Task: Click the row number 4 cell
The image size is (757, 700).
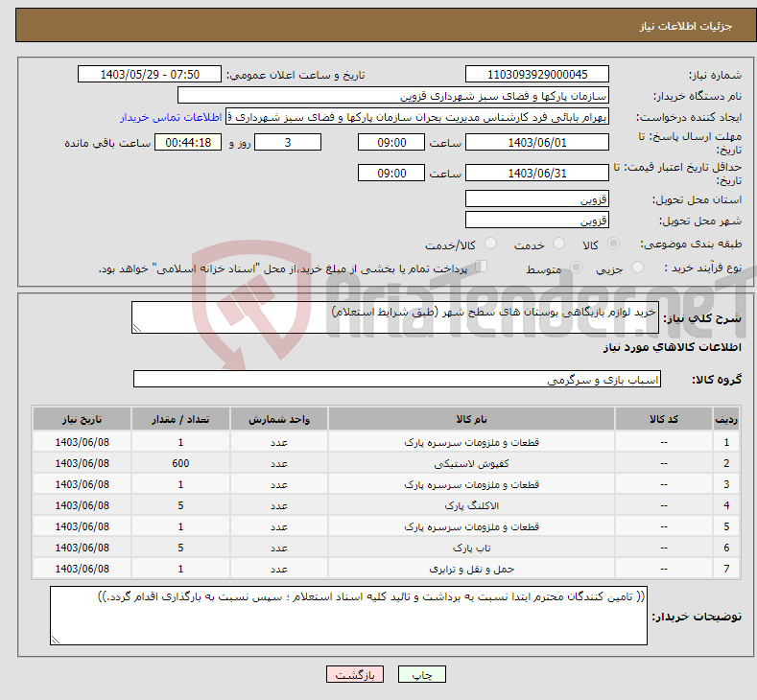Action: 726,505
